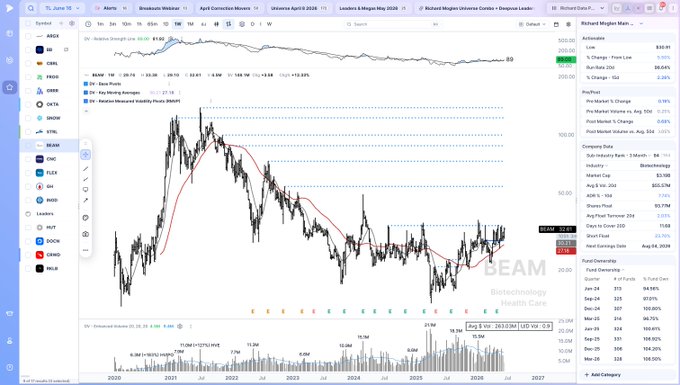Open the help icon at sidebar bottom
This screenshot has width=680, height=385.
(x=10, y=368)
